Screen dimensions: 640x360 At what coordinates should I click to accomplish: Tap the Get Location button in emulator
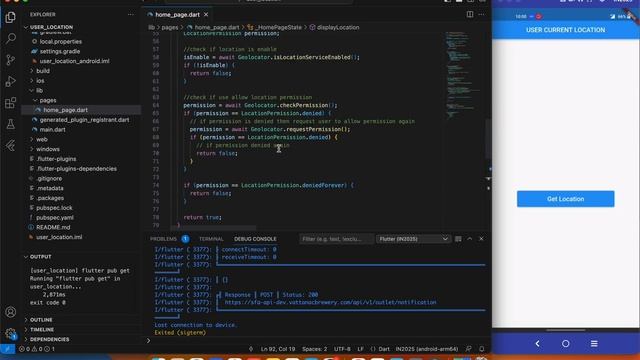point(565,199)
